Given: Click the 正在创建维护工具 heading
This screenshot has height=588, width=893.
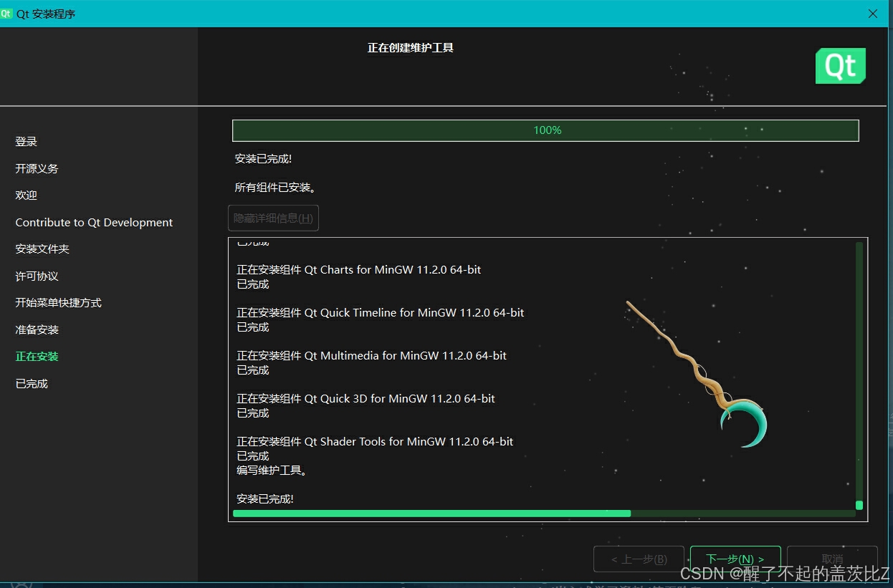Looking at the screenshot, I should pyautogui.click(x=411, y=48).
